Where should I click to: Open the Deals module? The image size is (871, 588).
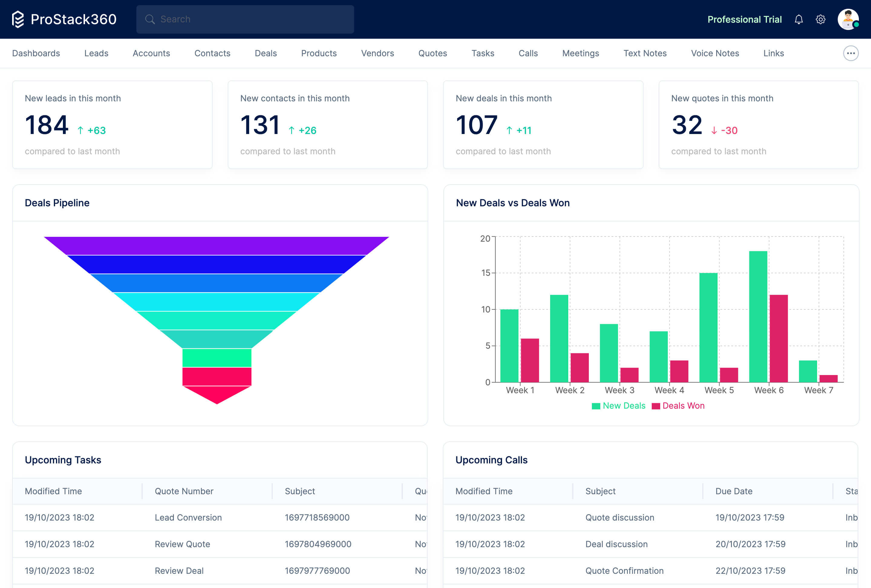coord(265,53)
